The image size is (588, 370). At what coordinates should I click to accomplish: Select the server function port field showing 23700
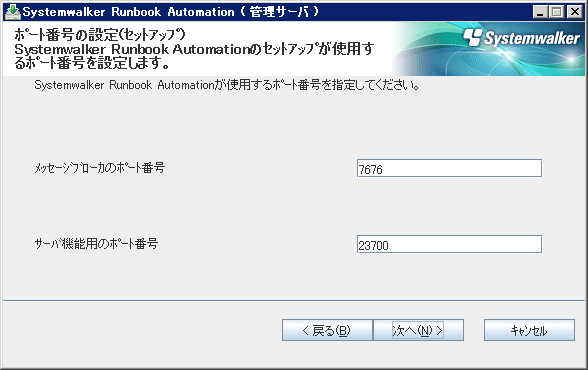[x=449, y=244]
